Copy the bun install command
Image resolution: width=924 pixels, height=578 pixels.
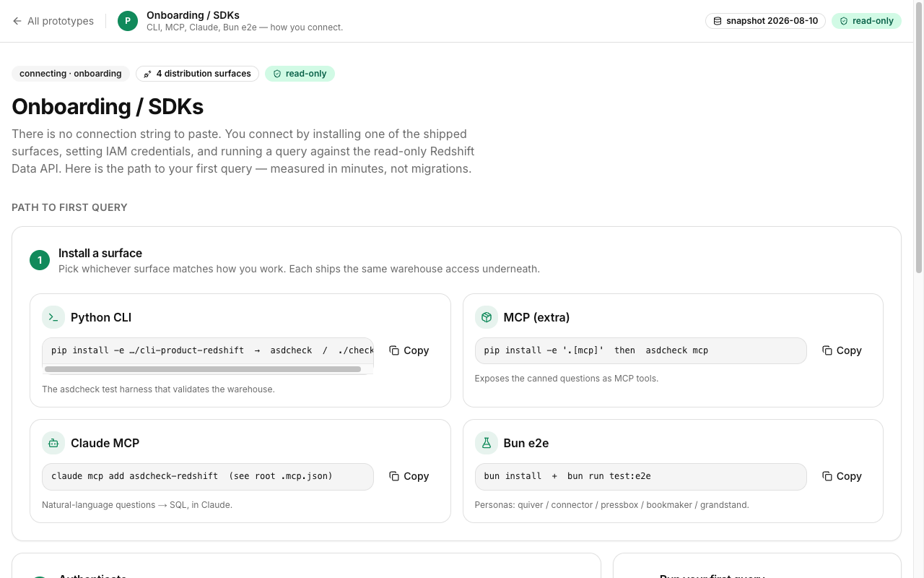click(x=842, y=476)
